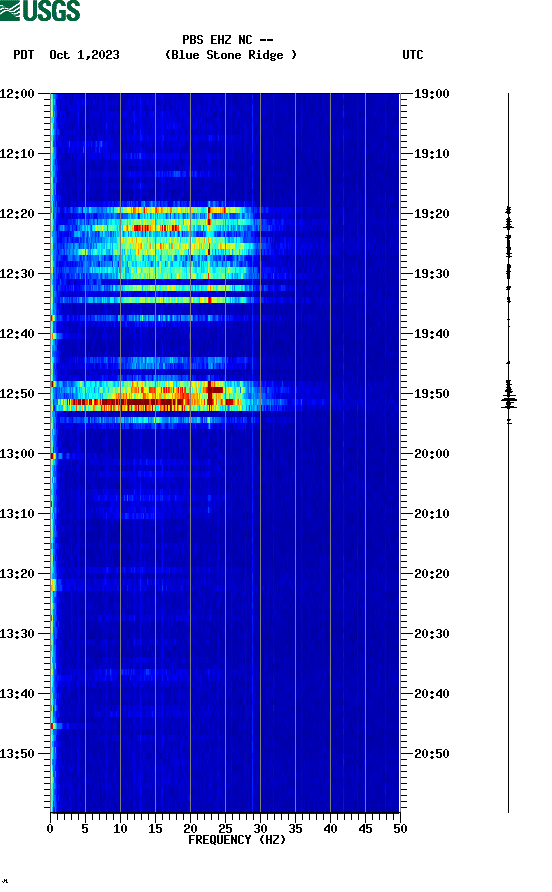Click the USGS logo
This screenshot has width=552, height=892.
coord(40,10)
